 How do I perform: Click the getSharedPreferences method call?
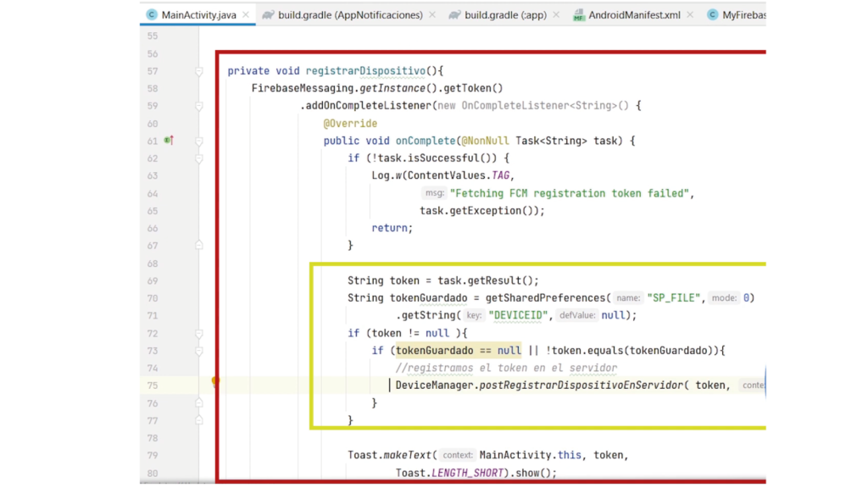[x=546, y=298]
